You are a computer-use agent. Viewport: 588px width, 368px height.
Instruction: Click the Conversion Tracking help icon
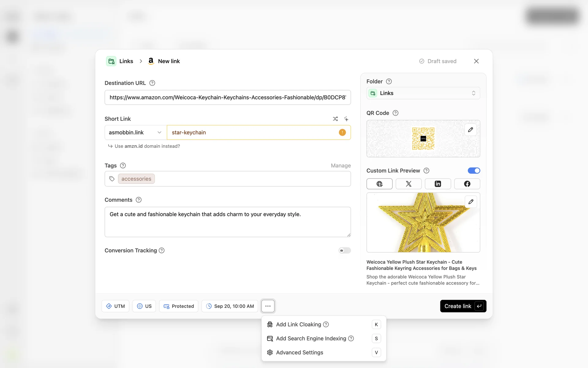pyautogui.click(x=162, y=251)
